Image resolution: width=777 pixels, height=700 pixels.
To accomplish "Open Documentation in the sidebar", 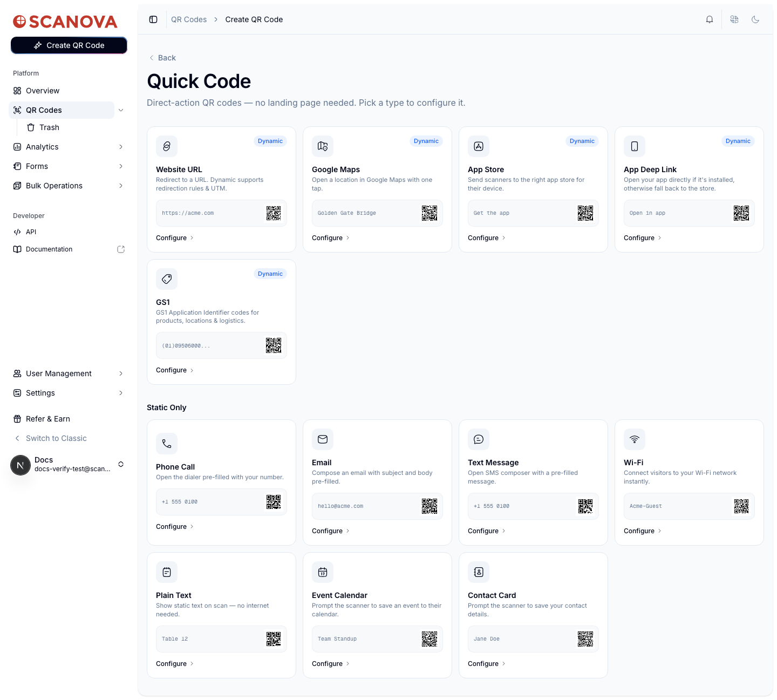I will [x=69, y=249].
